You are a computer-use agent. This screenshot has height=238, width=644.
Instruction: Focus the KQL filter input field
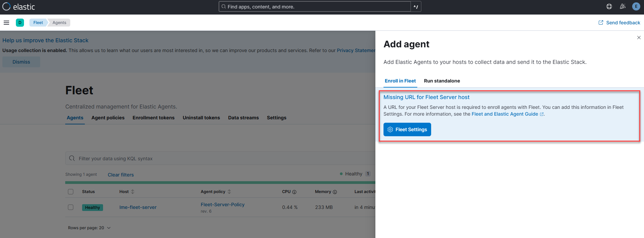pyautogui.click(x=220, y=158)
